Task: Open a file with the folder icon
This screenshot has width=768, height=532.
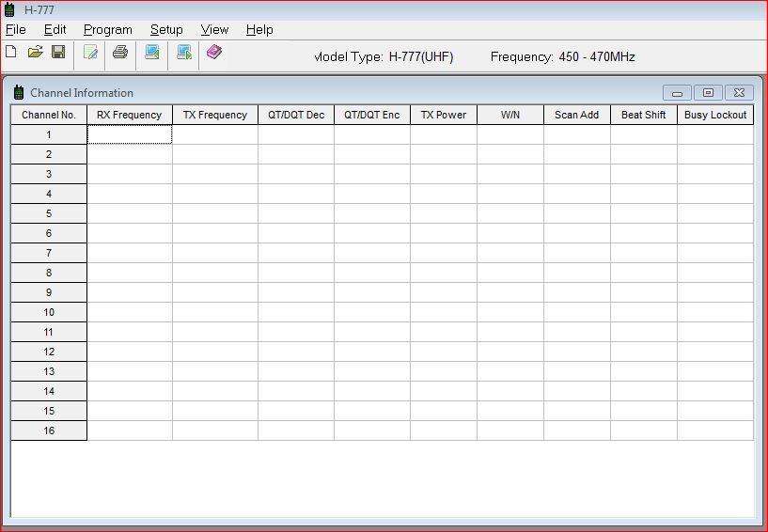Action: point(35,53)
